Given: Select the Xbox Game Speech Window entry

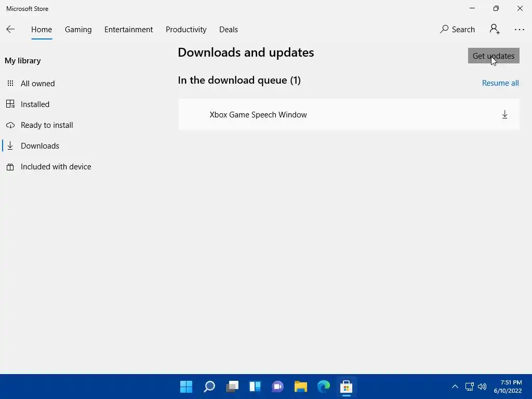Looking at the screenshot, I should click(349, 114).
